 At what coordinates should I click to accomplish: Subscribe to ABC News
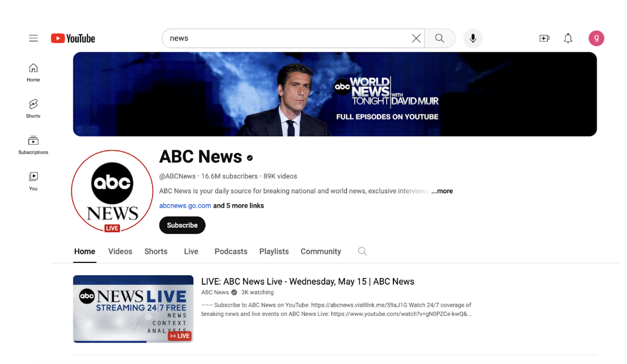coord(182,226)
